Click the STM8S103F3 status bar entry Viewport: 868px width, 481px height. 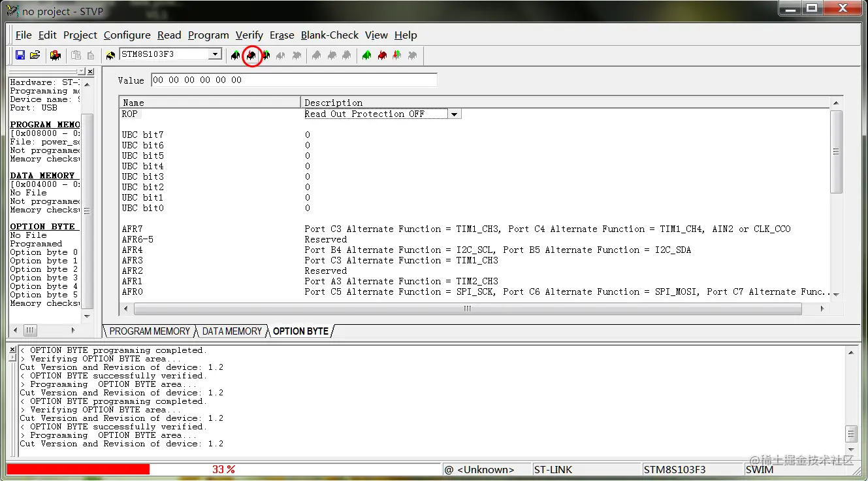click(x=692, y=469)
